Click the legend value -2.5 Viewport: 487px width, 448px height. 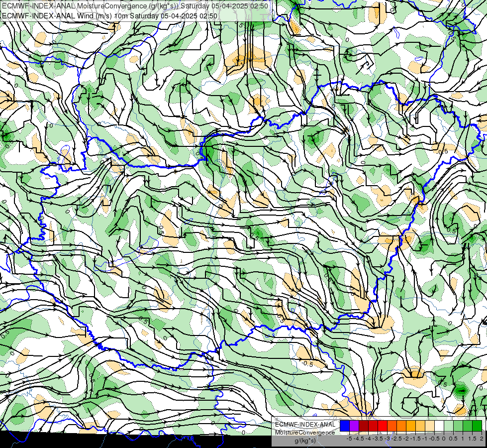click(396, 439)
